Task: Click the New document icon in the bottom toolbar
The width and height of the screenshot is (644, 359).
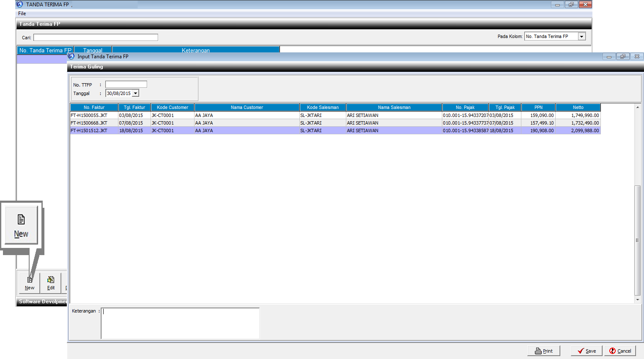Action: 30,282
